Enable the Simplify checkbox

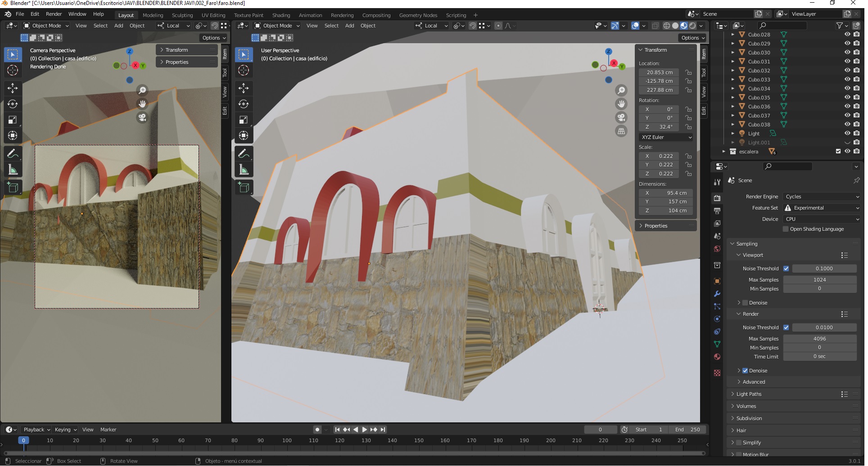pos(739,443)
